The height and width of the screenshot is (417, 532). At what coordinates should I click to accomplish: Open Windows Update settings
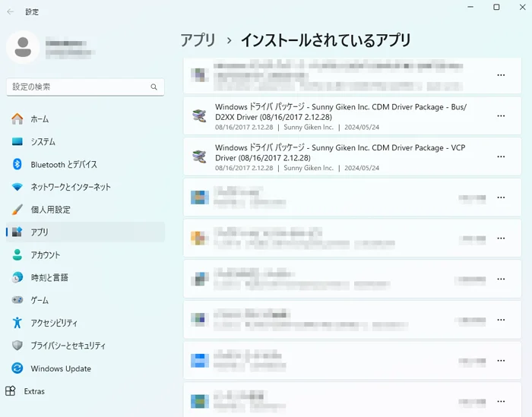[x=85, y=368]
